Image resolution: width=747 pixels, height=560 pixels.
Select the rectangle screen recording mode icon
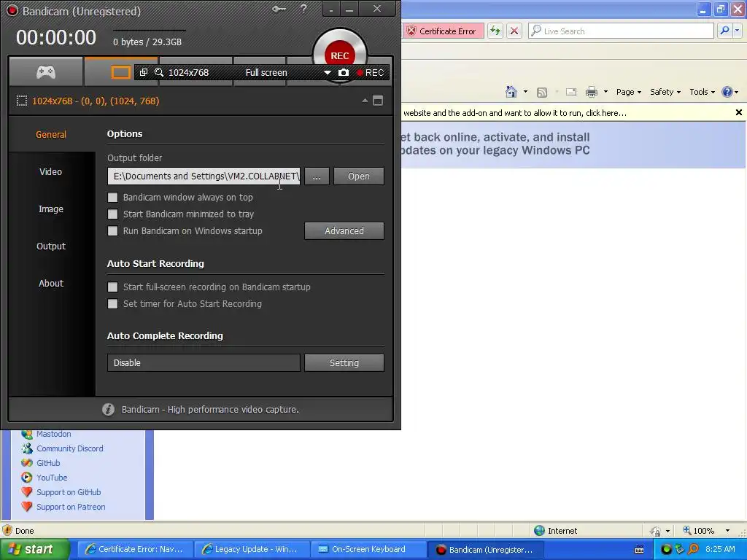[120, 72]
